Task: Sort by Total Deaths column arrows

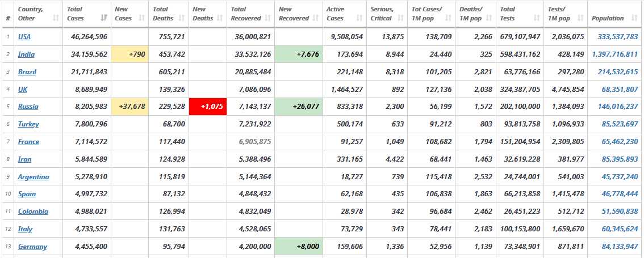Action: coord(182,18)
